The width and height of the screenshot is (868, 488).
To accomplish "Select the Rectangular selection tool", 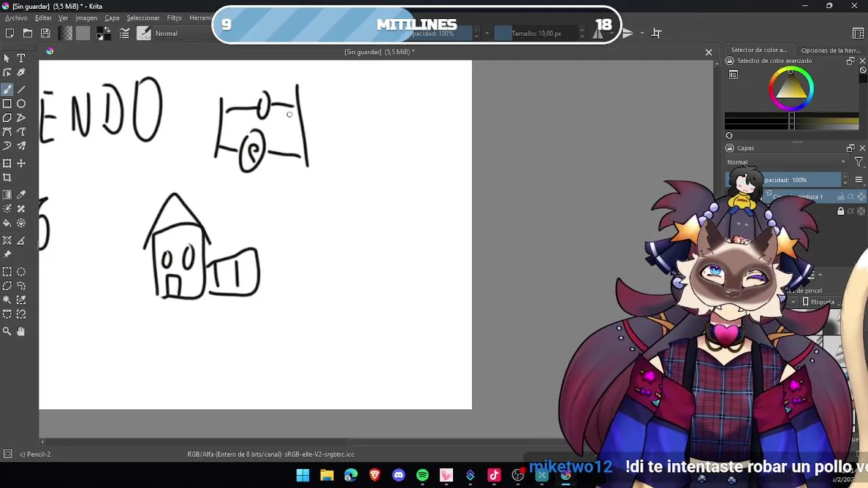I will (x=7, y=272).
